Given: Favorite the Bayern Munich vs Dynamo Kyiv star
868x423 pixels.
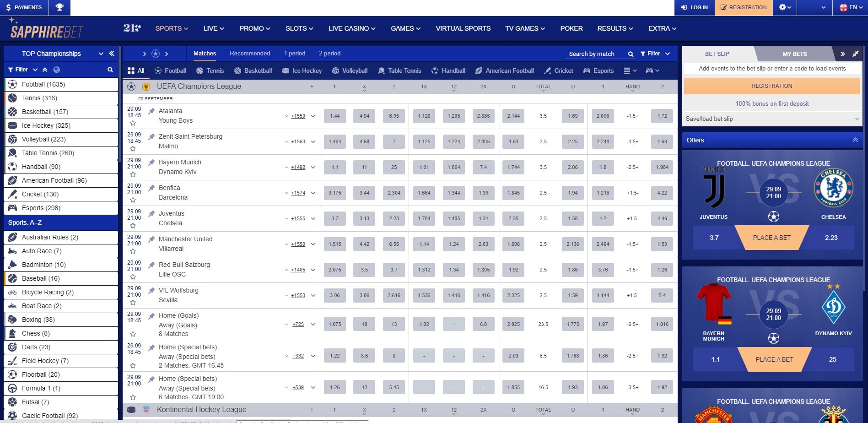Looking at the screenshot, I should (133, 174).
